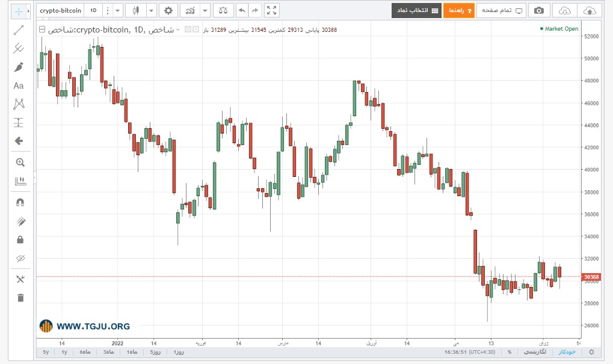Expand the time interval dropdown arrow
This screenshot has height=364, width=613.
[x=118, y=11]
